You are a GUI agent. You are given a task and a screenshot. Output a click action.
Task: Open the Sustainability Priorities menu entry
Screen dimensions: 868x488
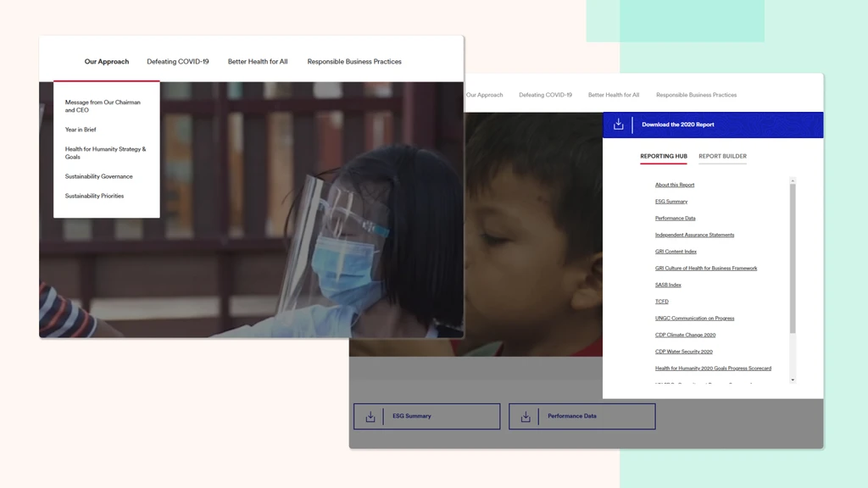[x=94, y=196]
